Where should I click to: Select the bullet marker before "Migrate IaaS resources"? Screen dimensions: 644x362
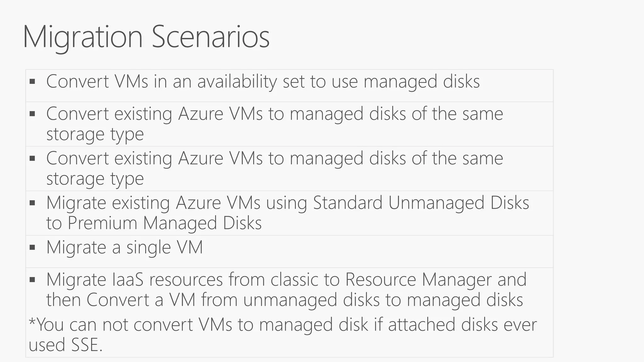32,280
